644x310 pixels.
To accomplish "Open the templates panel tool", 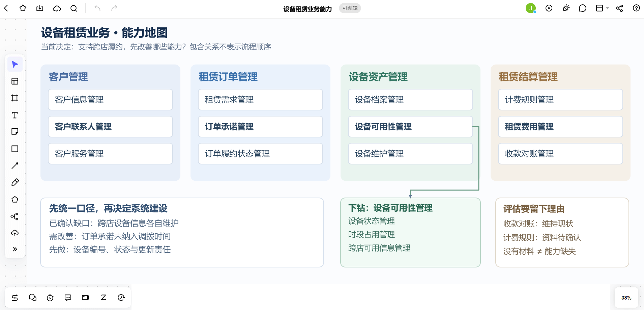I will pyautogui.click(x=15, y=81).
